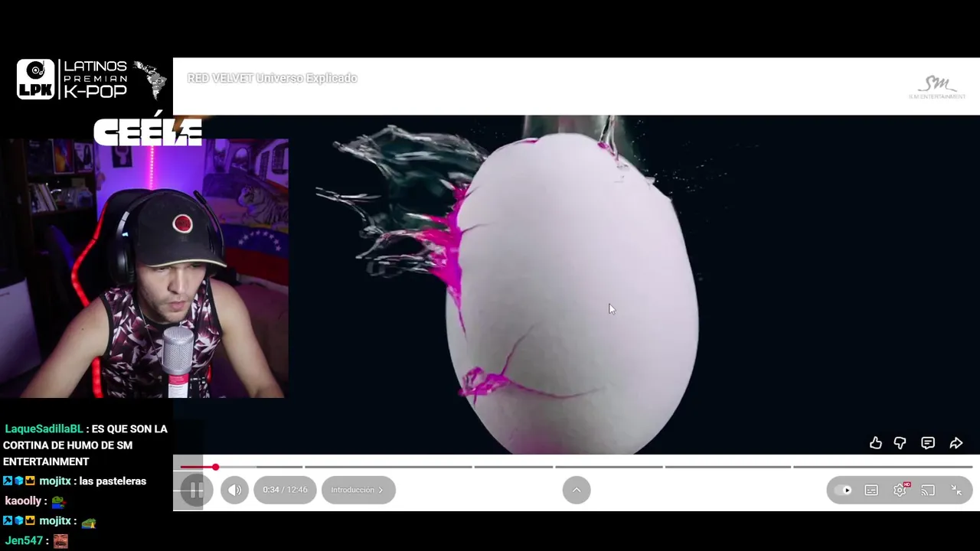Open the HD settings gear

click(x=900, y=490)
